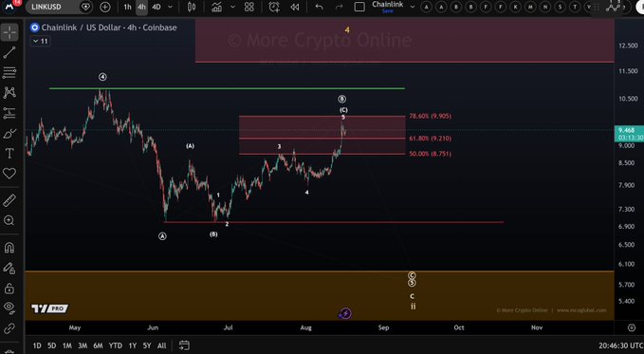Select the YTD date range
The height and width of the screenshot is (354, 644).
point(116,345)
